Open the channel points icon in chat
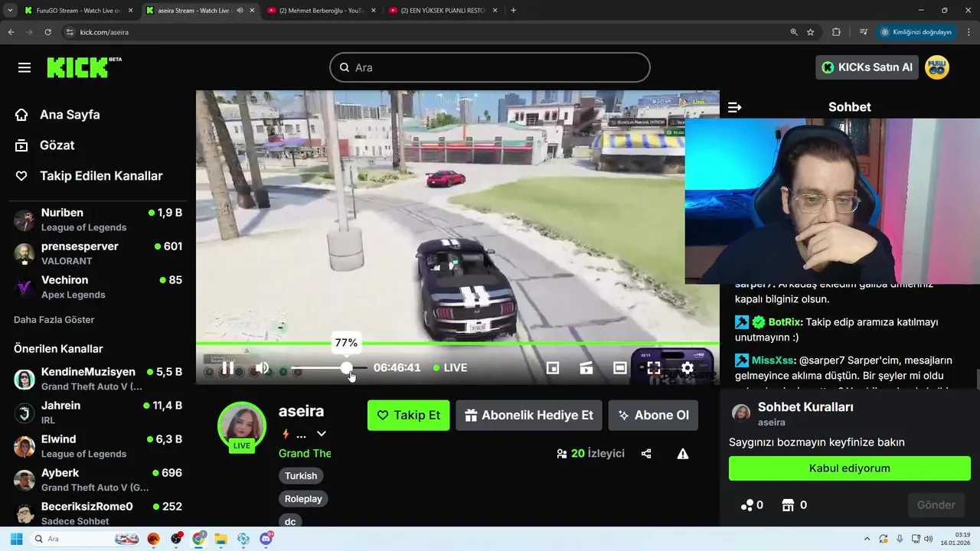This screenshot has width=980, height=551. click(751, 505)
